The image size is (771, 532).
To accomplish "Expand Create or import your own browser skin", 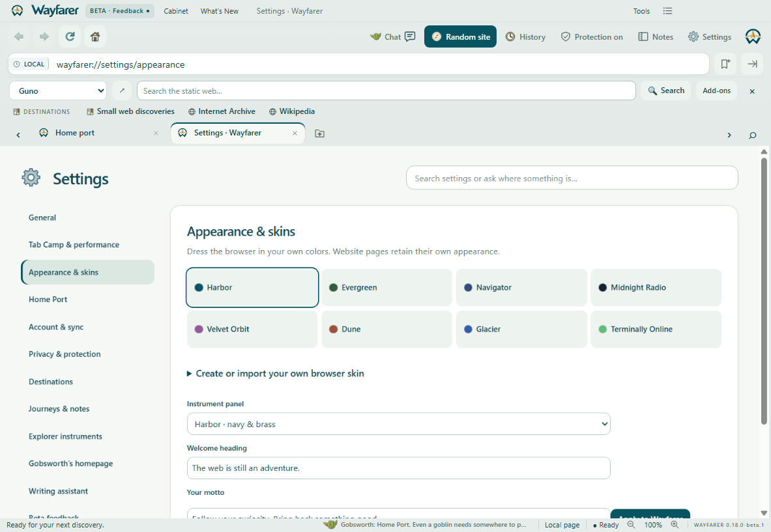I will pos(275,373).
